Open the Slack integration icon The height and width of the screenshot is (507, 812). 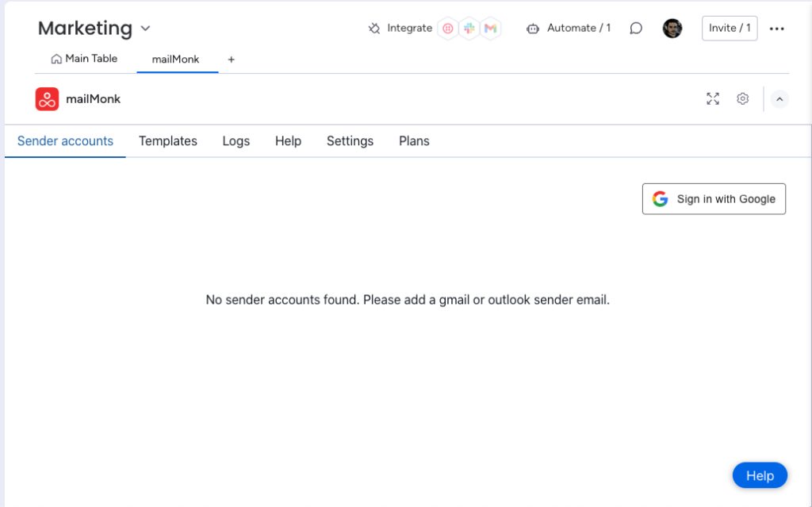coord(469,29)
